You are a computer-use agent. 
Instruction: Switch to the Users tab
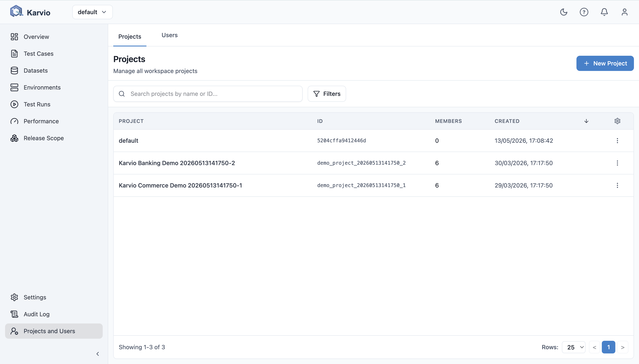169,35
